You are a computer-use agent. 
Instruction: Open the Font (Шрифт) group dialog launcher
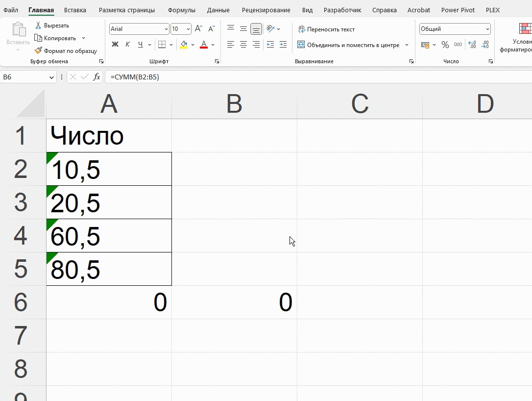[217, 61]
